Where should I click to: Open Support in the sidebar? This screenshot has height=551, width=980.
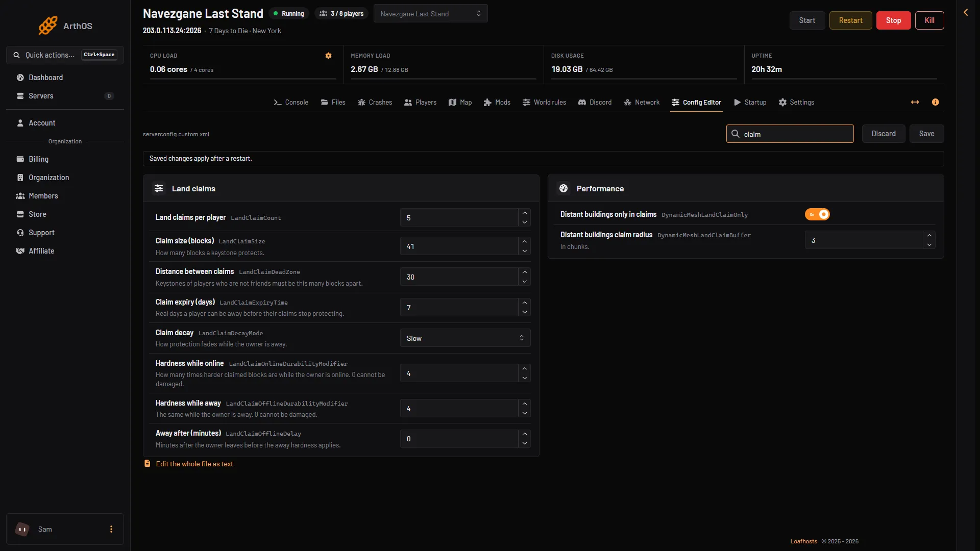click(65, 233)
